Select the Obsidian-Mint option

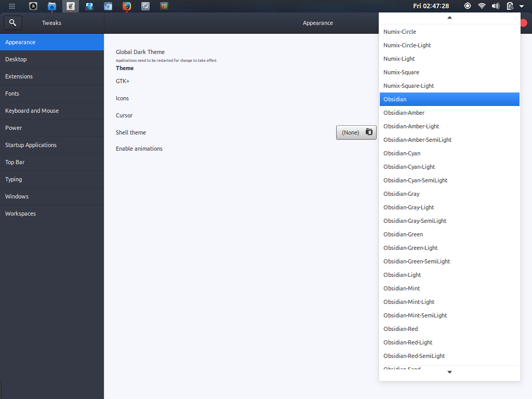click(449, 288)
